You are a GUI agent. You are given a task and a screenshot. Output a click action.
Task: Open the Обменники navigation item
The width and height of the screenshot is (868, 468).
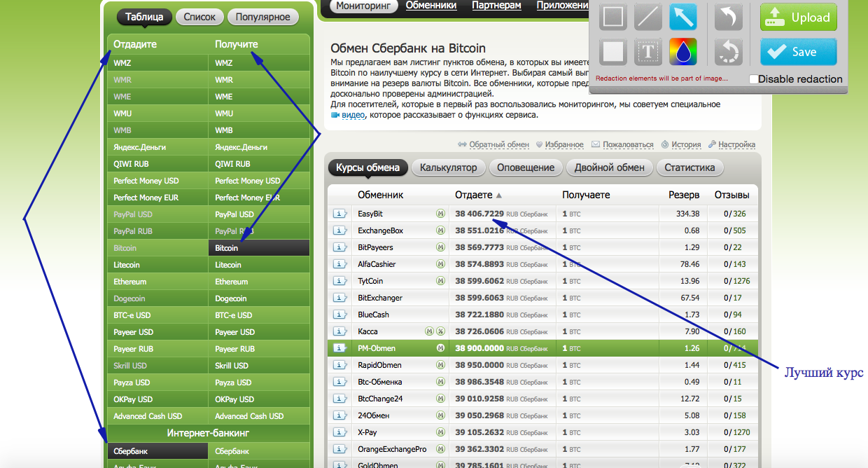[x=431, y=6]
